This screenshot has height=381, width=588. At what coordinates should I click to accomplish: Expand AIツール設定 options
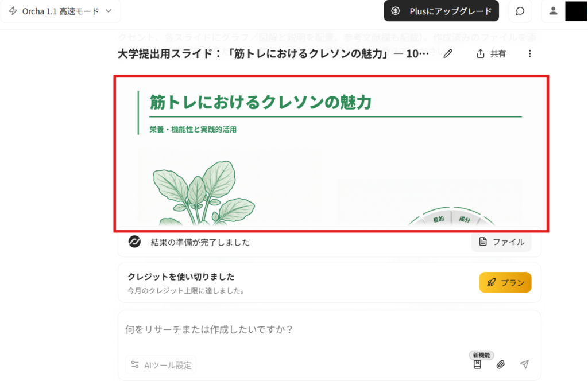point(161,365)
